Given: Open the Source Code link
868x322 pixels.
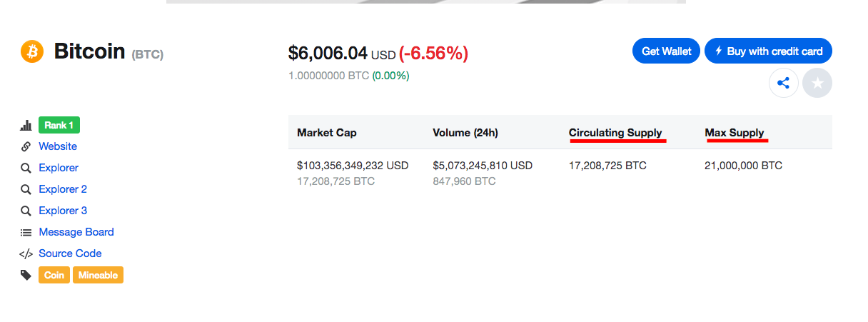Looking at the screenshot, I should pos(70,253).
